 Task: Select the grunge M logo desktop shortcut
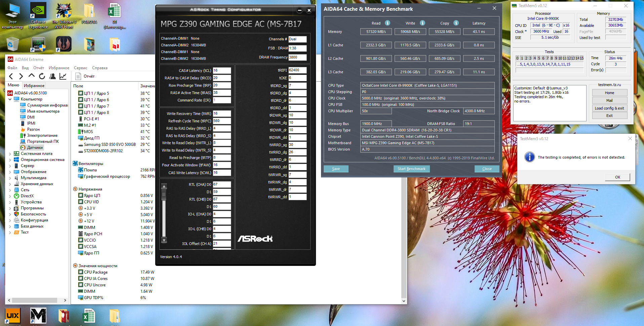[38, 316]
